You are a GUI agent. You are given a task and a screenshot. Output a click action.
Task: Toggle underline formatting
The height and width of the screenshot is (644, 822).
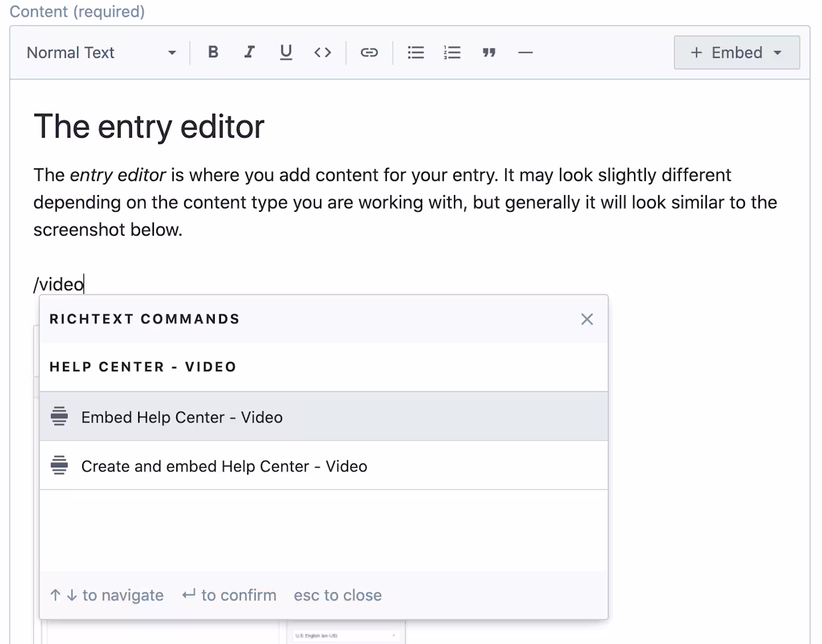click(286, 52)
